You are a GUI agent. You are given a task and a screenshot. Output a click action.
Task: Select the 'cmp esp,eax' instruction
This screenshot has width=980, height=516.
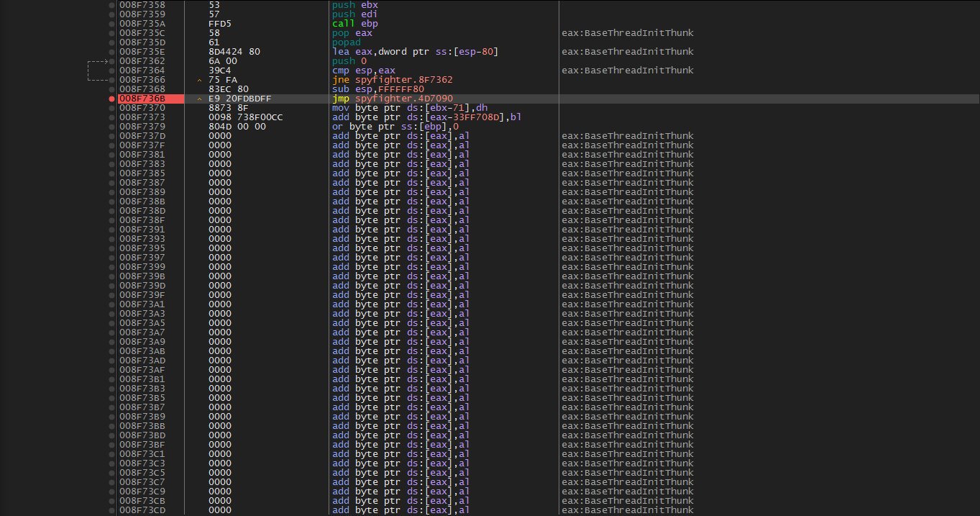pyautogui.click(x=363, y=71)
